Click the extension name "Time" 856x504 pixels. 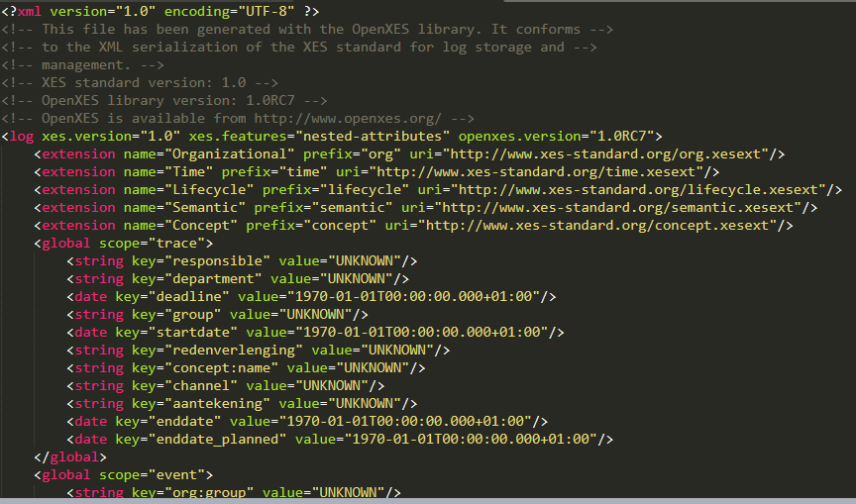188,172
